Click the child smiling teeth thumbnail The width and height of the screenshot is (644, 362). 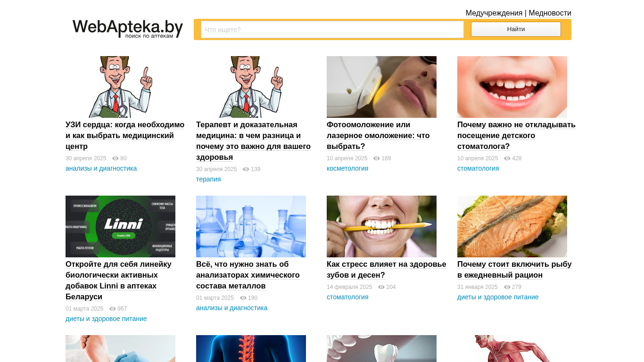[512, 87]
